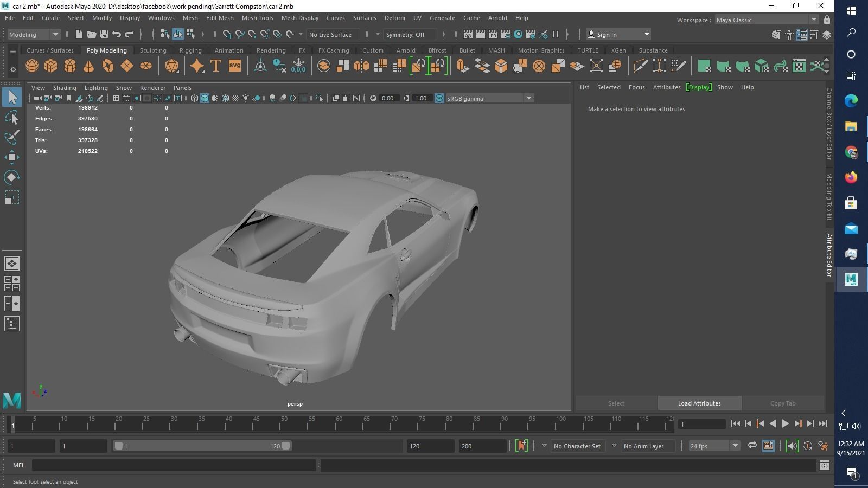Open Microsoft Edge from the taskbar

click(851, 100)
